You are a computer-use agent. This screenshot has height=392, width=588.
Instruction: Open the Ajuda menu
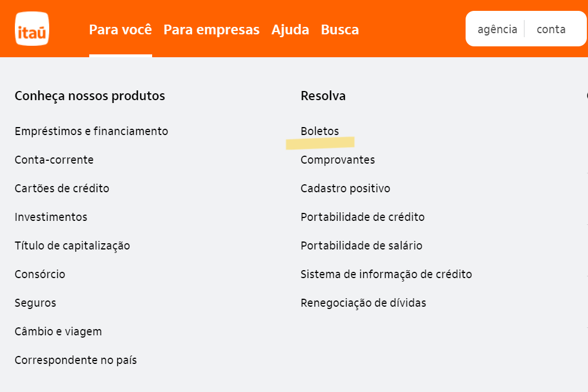(291, 29)
